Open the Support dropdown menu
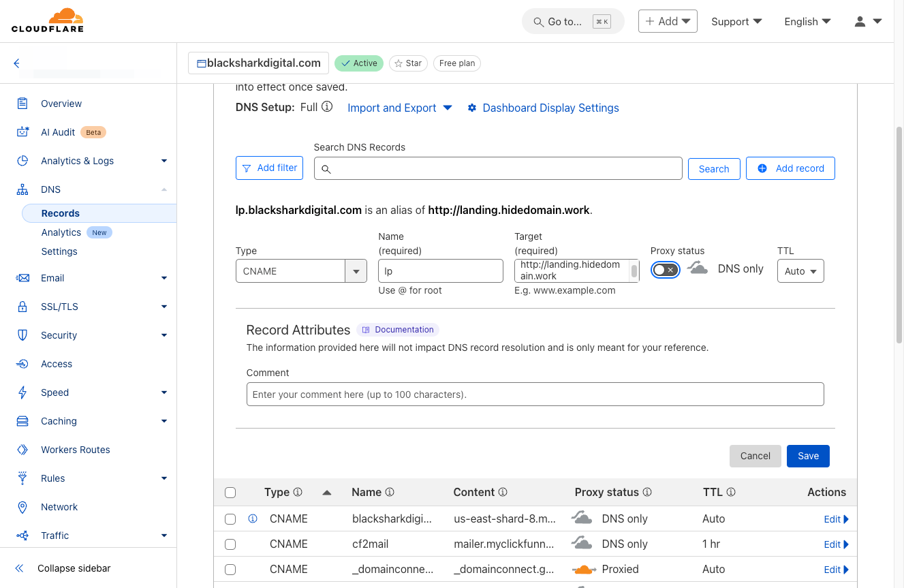The height and width of the screenshot is (588, 904). [736, 21]
